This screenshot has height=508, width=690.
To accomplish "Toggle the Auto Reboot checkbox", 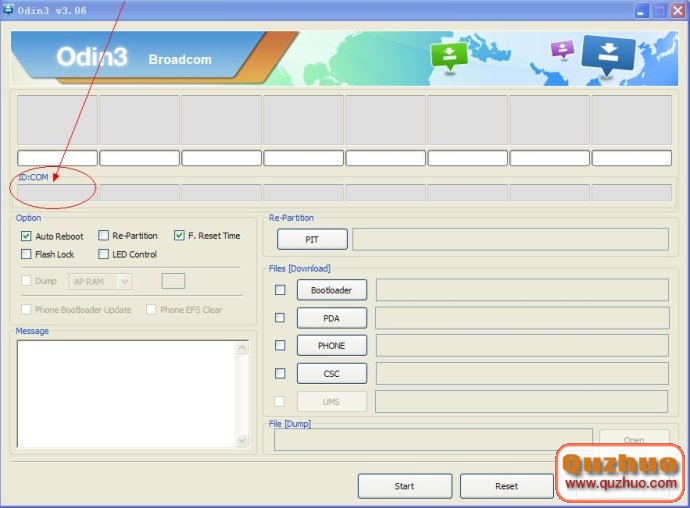I will 26,236.
